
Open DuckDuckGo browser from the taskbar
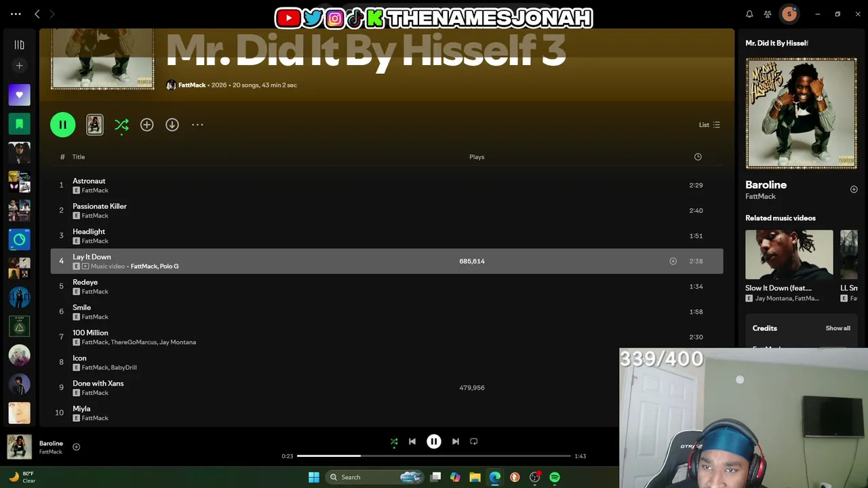pos(515,477)
